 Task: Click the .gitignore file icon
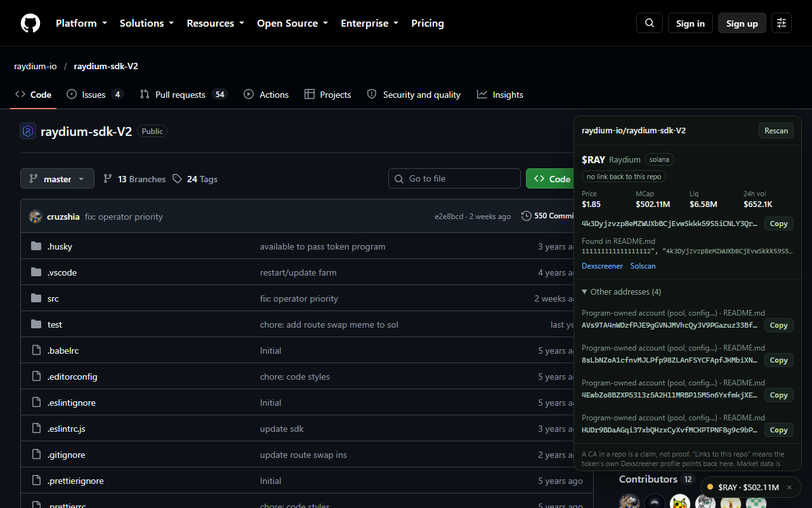36,455
